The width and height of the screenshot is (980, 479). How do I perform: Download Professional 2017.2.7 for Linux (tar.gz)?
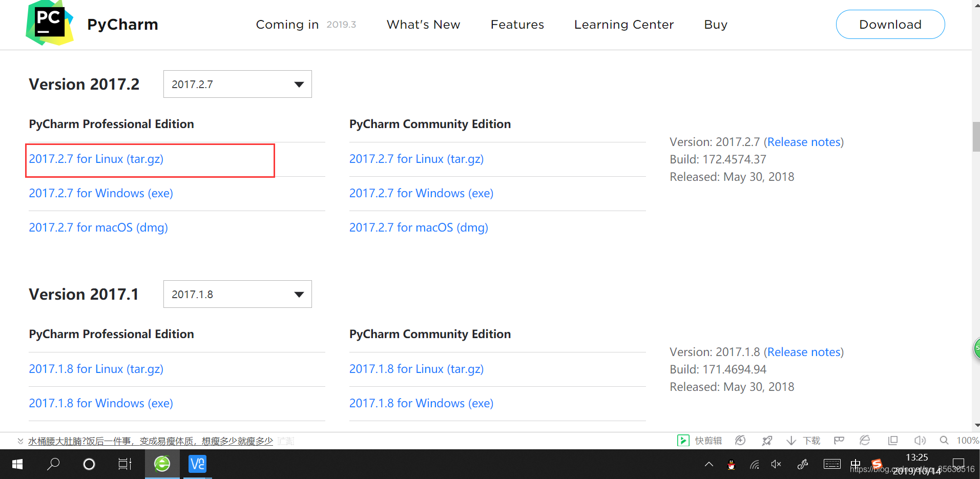click(x=96, y=159)
